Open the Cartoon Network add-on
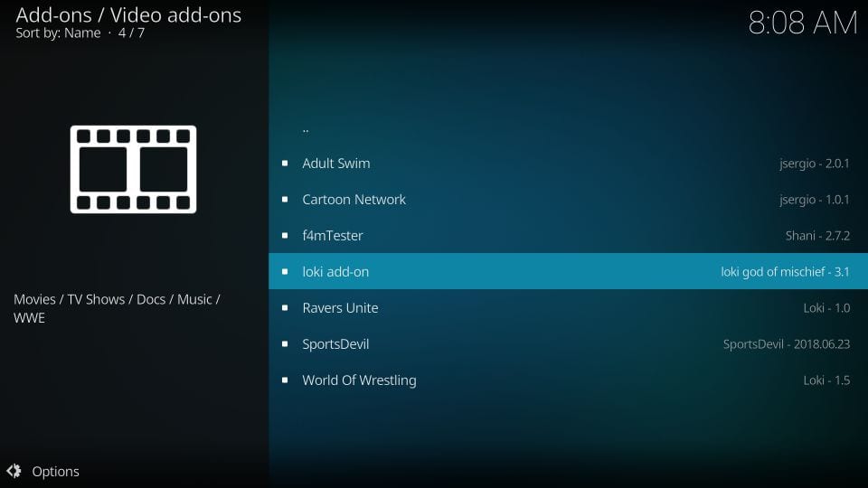Screen dimensions: 868x488 568,199
